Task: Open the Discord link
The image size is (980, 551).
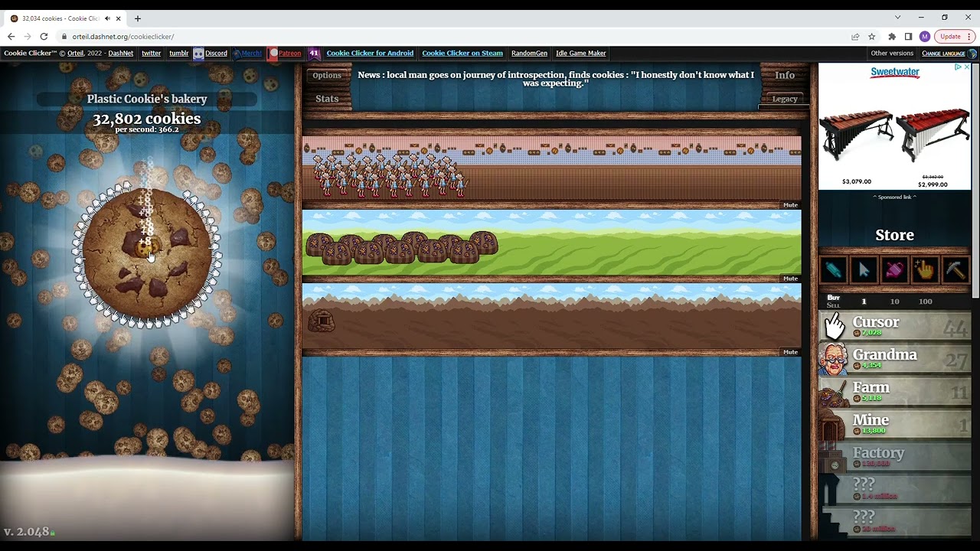Action: pyautogui.click(x=211, y=53)
